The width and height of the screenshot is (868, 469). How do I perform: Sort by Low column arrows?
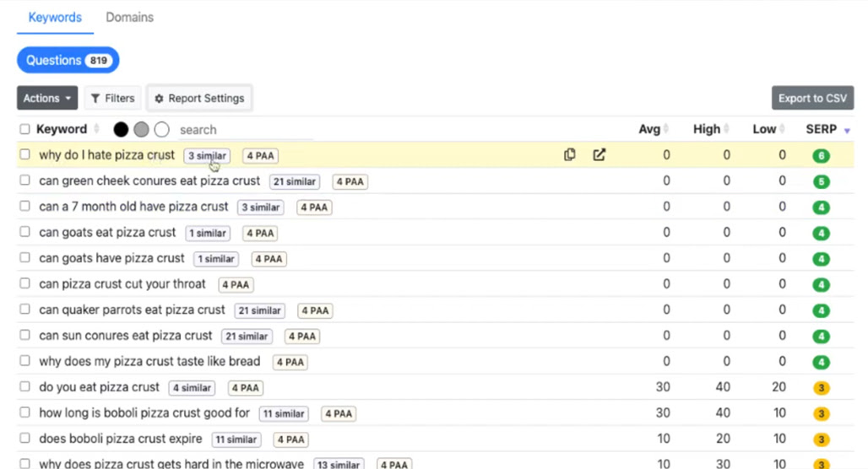click(782, 129)
